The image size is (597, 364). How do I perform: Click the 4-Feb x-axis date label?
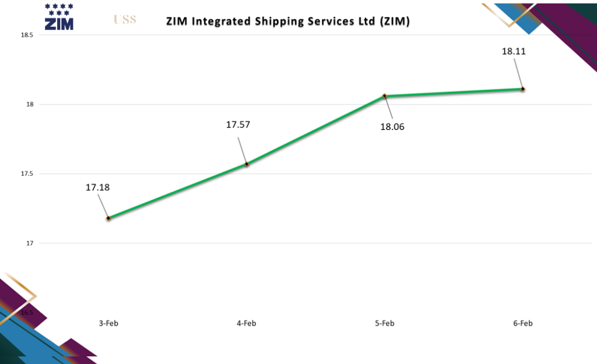pos(247,323)
